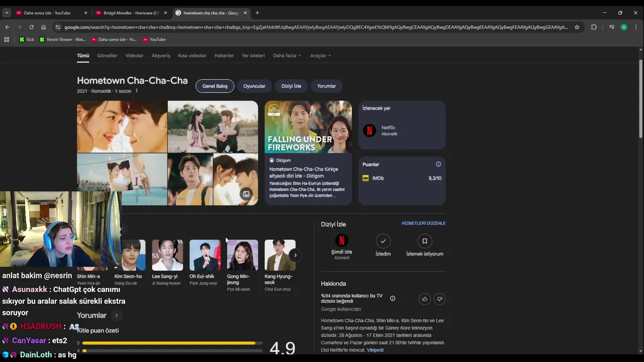Open Nesrin Stream bookmark

click(x=63, y=39)
